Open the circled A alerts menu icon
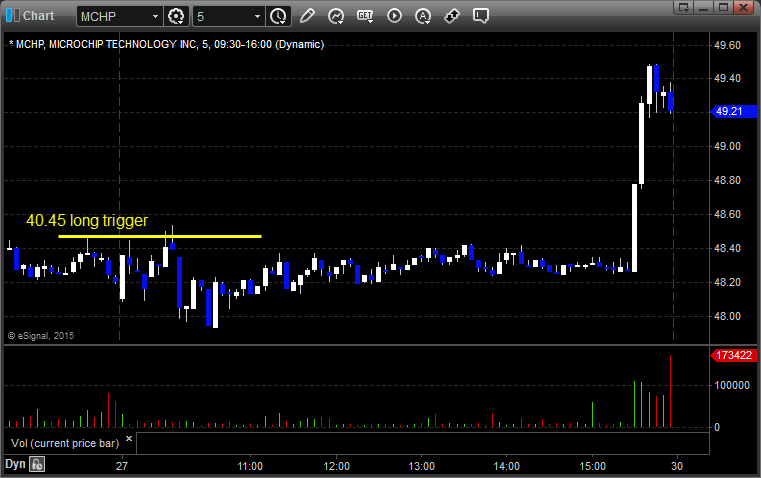The width and height of the screenshot is (761, 478). tap(423, 16)
